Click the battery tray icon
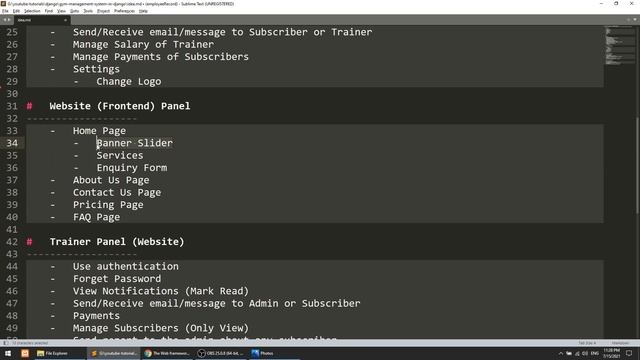640x360 pixels. pyautogui.click(x=569, y=353)
